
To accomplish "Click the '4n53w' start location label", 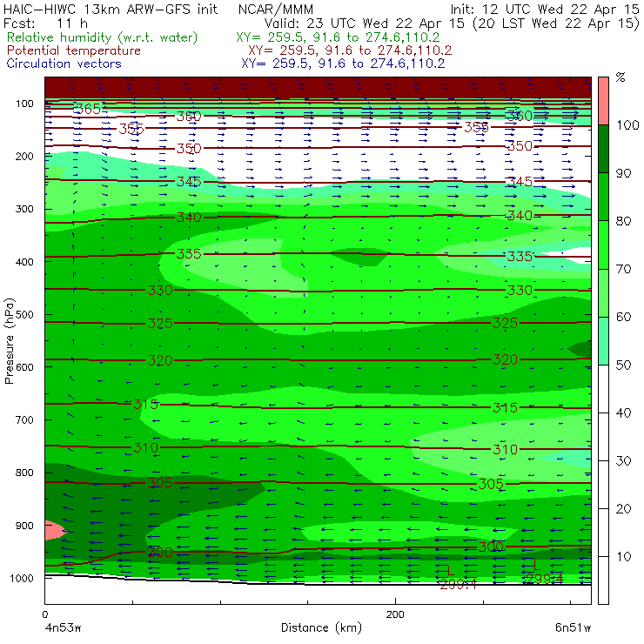I will (63, 628).
